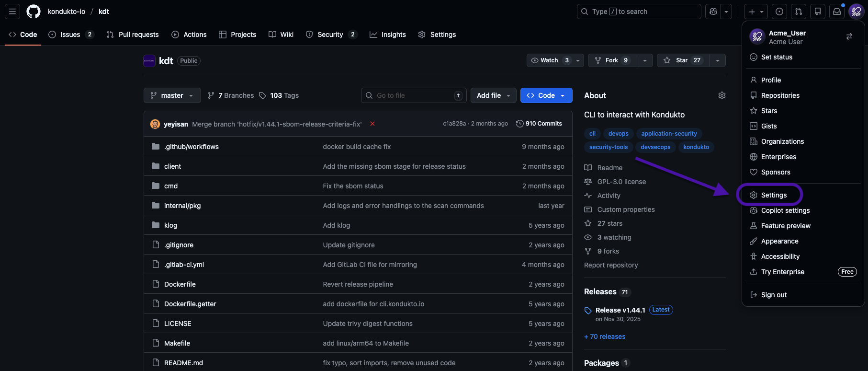View the 7 Branches link
Image resolution: width=868 pixels, height=371 pixels.
tap(231, 95)
